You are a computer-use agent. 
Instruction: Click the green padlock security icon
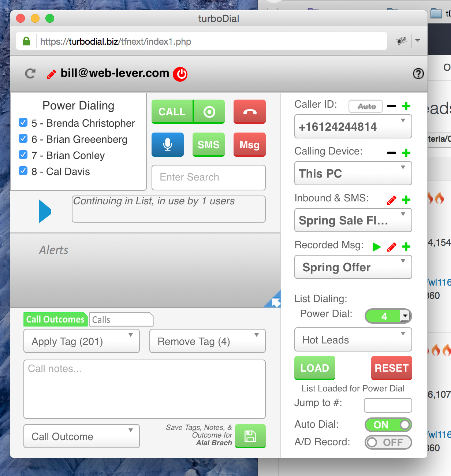tap(26, 41)
